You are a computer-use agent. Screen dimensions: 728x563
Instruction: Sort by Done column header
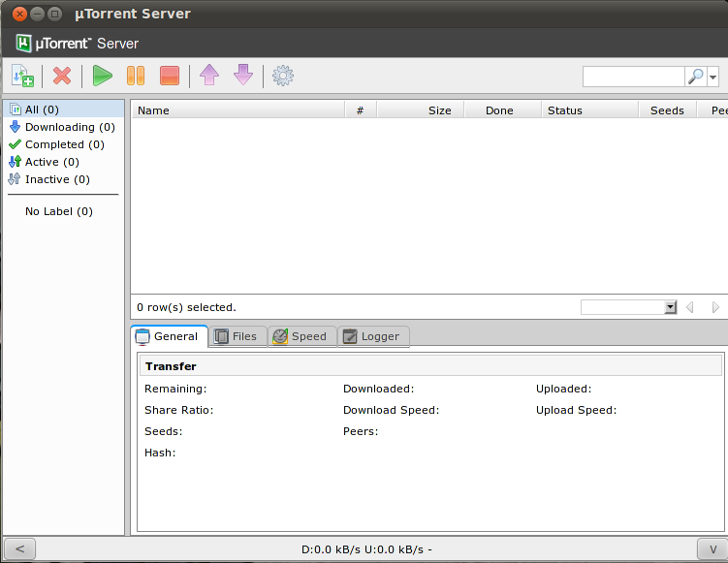point(503,110)
